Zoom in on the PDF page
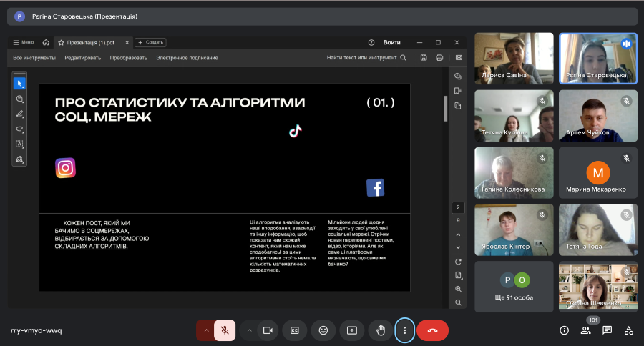 [x=459, y=289]
